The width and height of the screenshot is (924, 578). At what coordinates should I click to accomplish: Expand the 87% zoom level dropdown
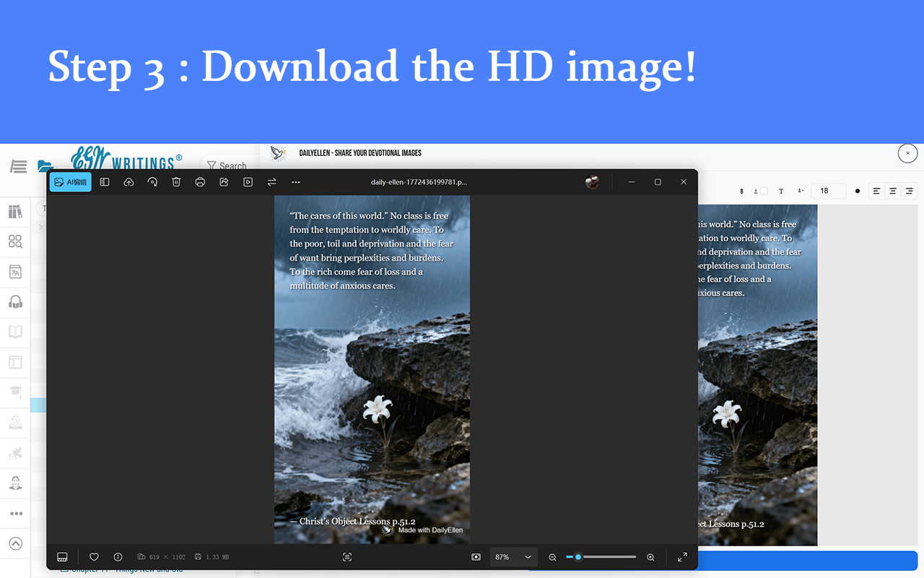(513, 557)
